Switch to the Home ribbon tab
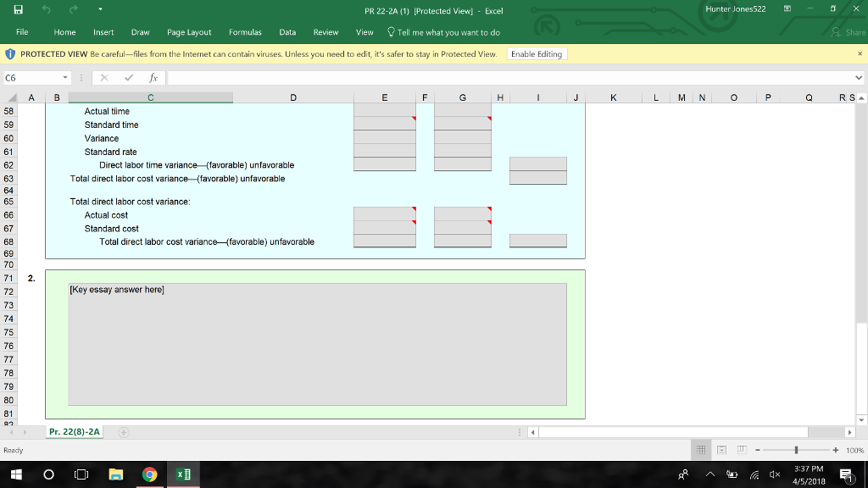Screen dimensions: 868x488 (x=64, y=32)
